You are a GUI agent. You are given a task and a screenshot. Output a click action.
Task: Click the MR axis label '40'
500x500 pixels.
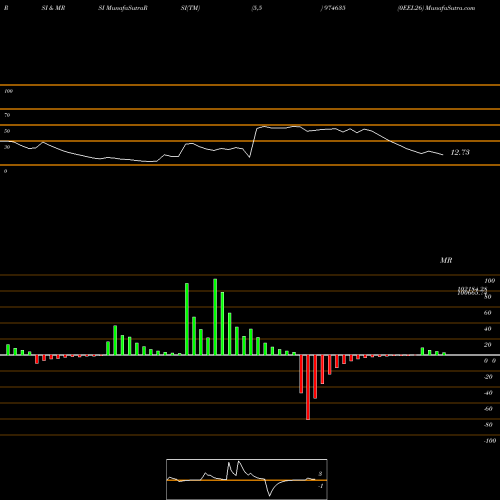[487, 329]
